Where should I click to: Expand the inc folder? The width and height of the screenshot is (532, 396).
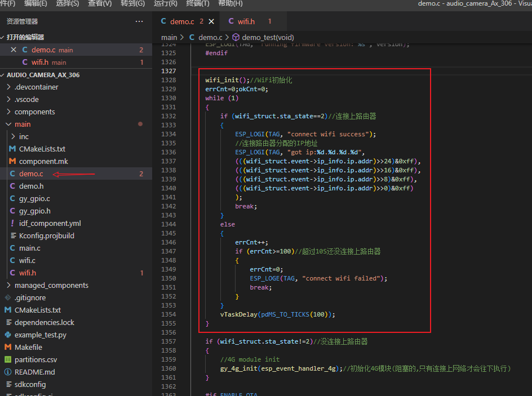[24, 137]
